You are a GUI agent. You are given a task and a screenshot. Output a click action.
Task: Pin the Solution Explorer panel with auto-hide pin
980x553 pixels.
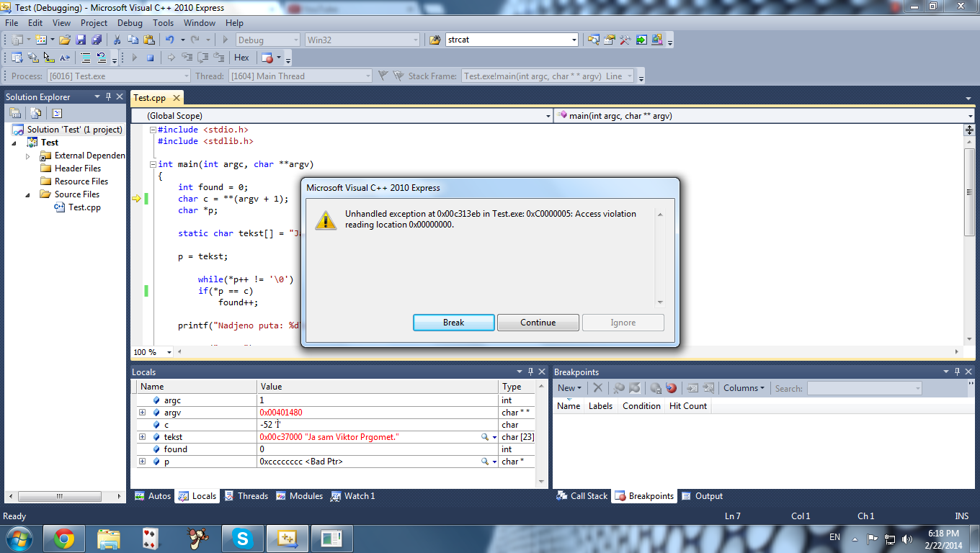(x=109, y=96)
